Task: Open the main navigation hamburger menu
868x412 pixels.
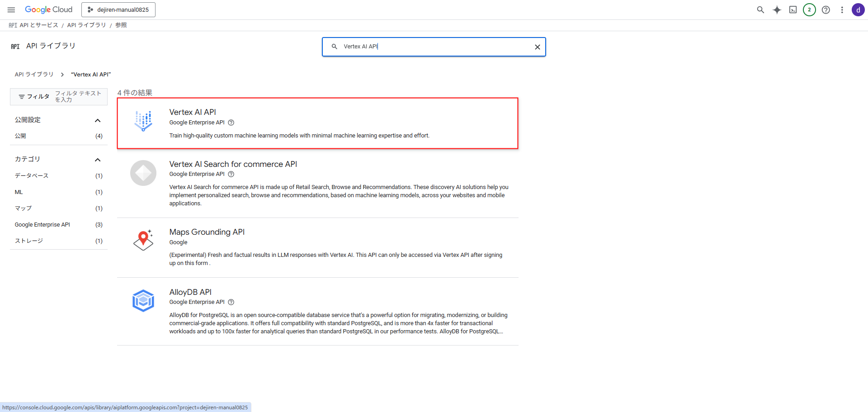Action: (x=11, y=9)
